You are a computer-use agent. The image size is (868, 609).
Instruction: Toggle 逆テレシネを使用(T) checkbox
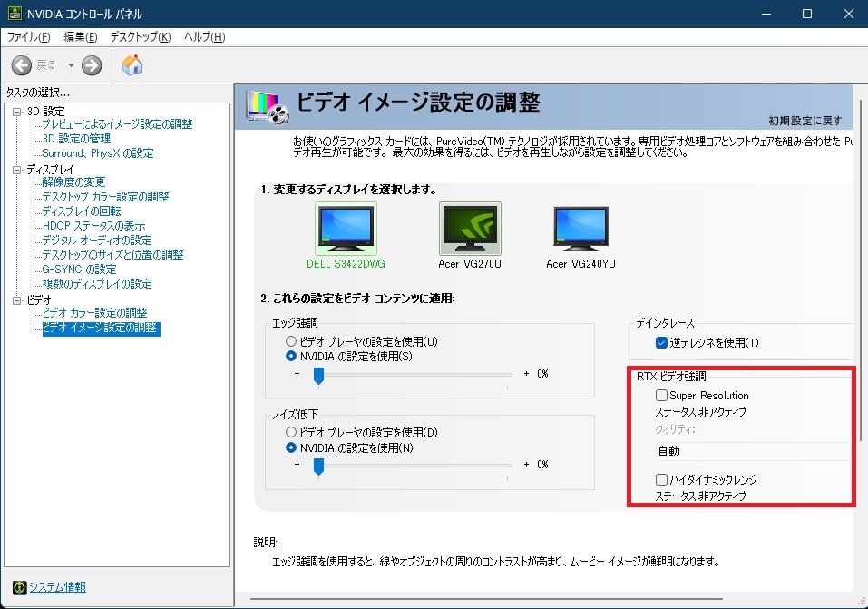point(661,342)
